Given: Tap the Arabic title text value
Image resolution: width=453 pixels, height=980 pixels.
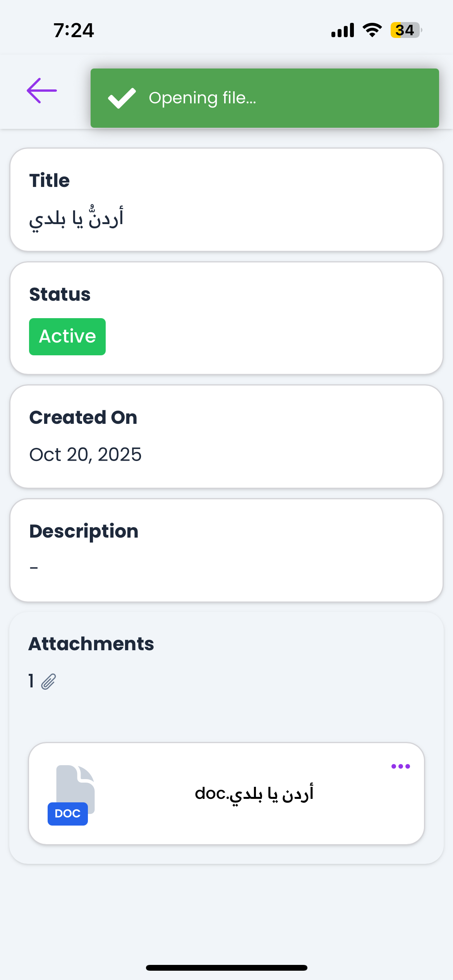Looking at the screenshot, I should point(76,218).
